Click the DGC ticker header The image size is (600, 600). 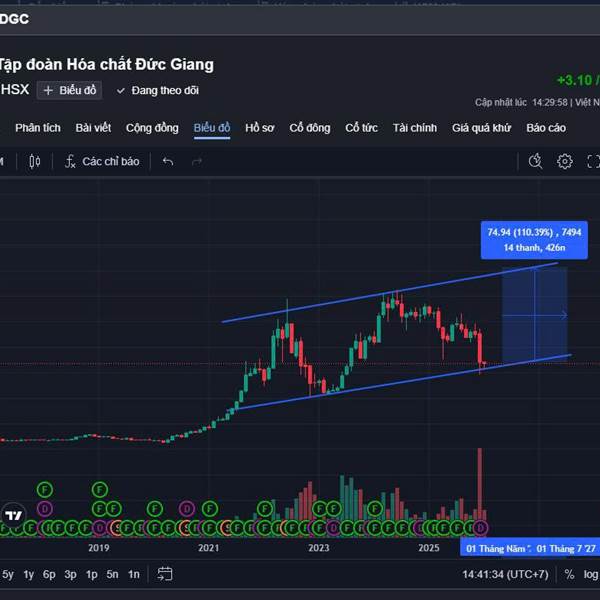point(14,19)
